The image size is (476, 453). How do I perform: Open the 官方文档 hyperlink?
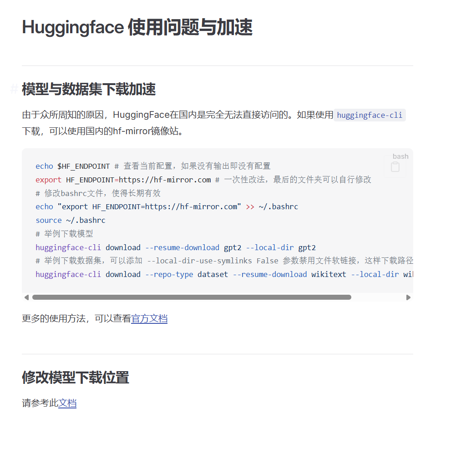click(x=149, y=319)
